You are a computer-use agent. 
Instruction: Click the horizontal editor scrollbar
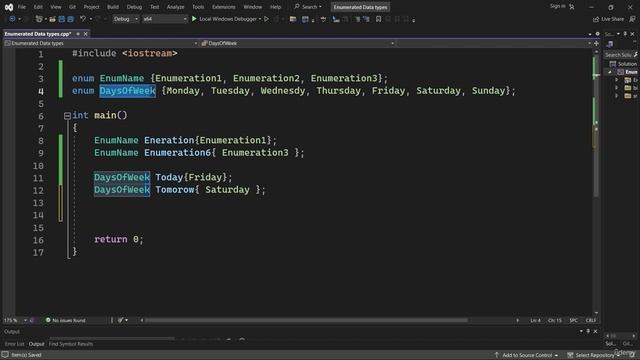click(x=307, y=320)
